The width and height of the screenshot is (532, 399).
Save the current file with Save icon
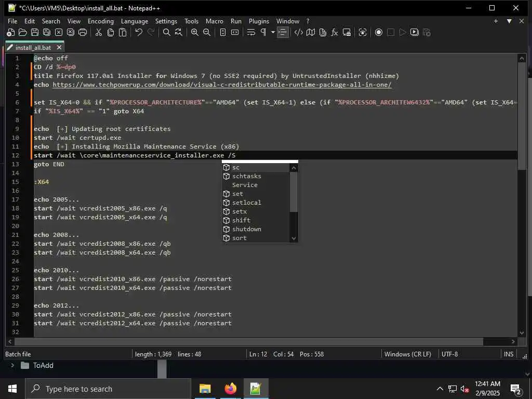tap(35, 33)
